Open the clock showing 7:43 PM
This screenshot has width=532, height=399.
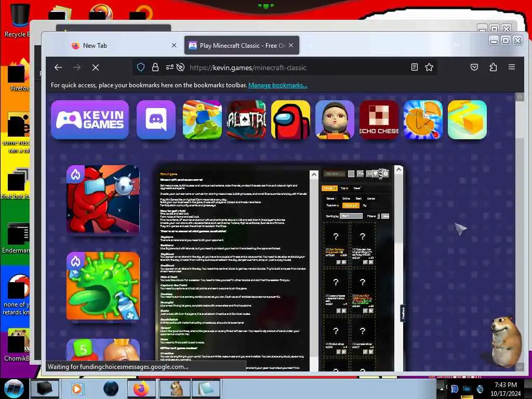[x=506, y=389]
